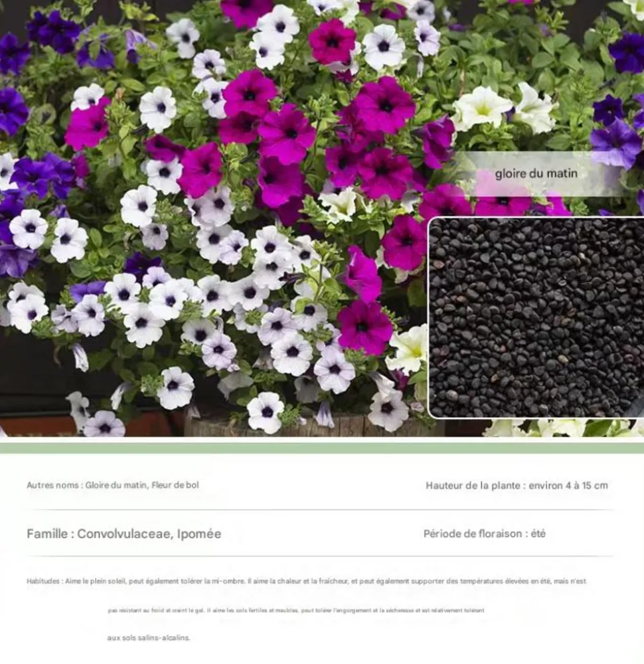Click the word 'Ipomée'

click(x=199, y=534)
